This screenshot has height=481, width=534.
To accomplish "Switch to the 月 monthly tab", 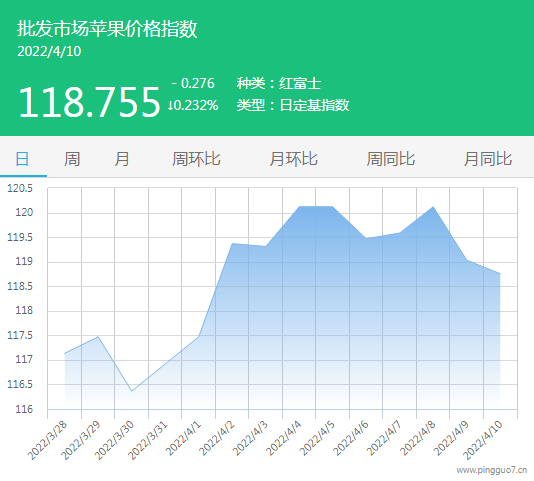I will coord(122,159).
